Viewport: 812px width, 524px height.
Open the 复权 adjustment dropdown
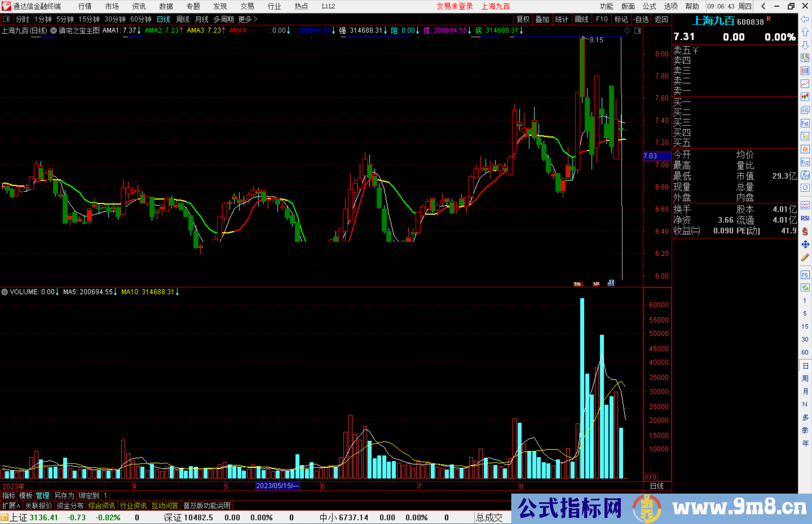click(x=523, y=19)
